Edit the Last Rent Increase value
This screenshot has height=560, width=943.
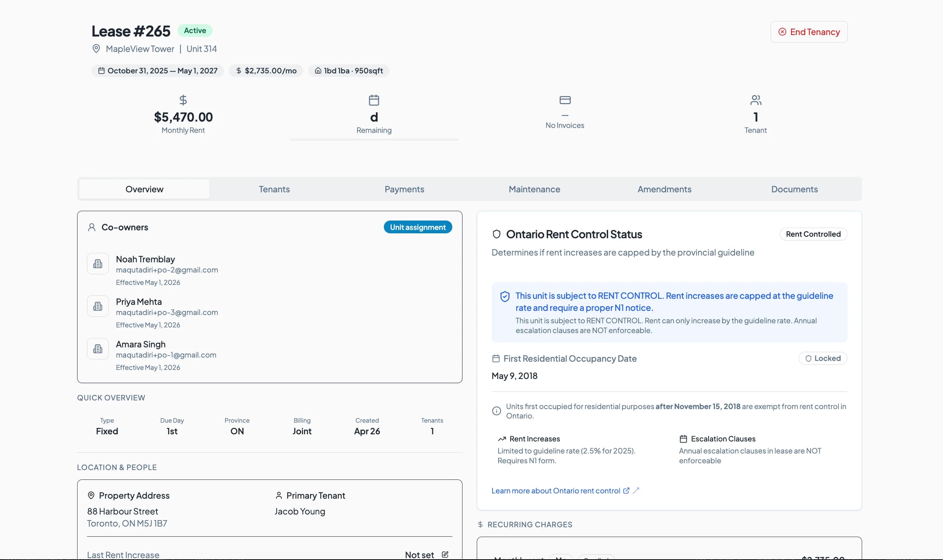(x=445, y=554)
